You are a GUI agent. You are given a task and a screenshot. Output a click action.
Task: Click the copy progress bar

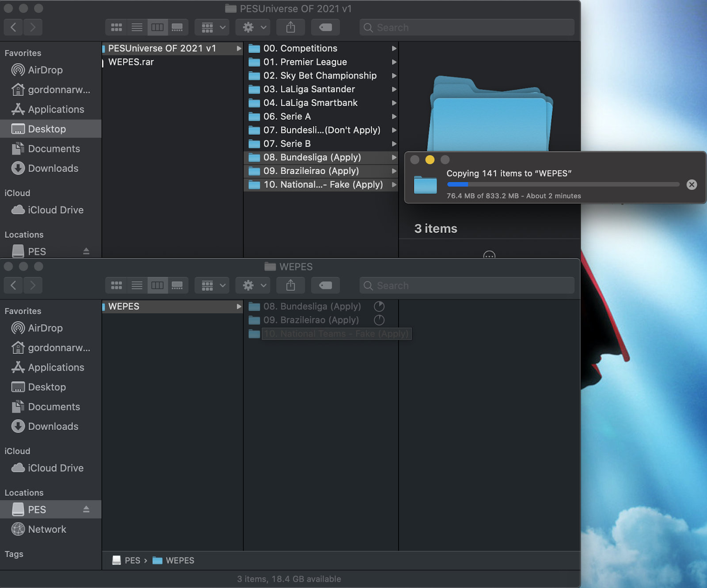(563, 185)
